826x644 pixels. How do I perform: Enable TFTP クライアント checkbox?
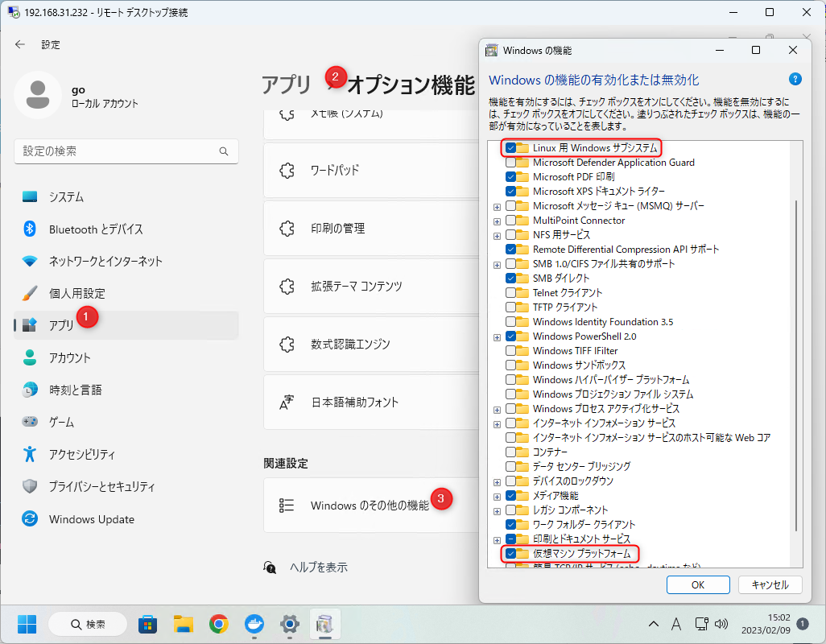click(x=510, y=307)
